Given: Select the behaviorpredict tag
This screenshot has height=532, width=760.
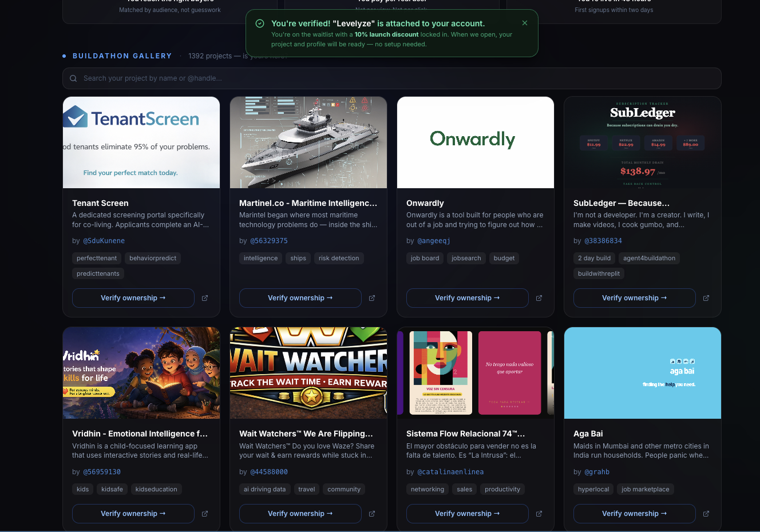Looking at the screenshot, I should pos(153,258).
